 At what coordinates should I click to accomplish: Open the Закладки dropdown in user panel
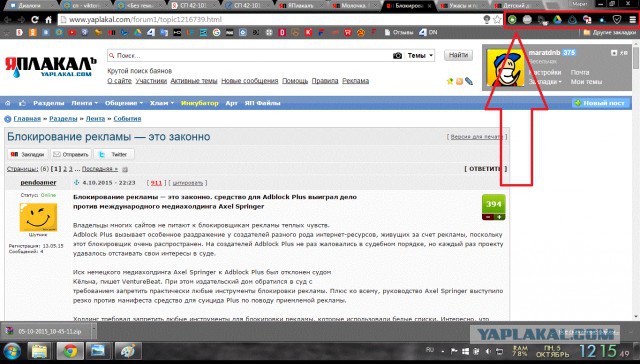coord(545,82)
